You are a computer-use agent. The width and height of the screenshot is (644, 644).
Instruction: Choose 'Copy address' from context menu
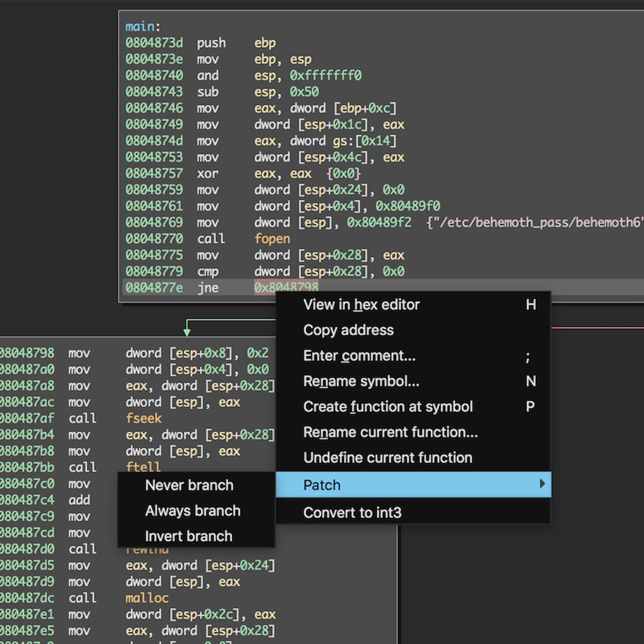[x=413, y=330]
